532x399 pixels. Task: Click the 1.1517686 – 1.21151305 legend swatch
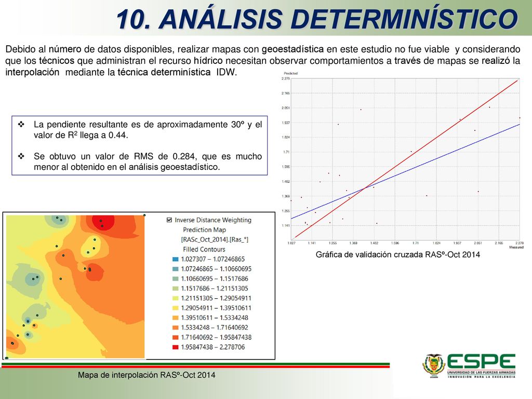176,289
